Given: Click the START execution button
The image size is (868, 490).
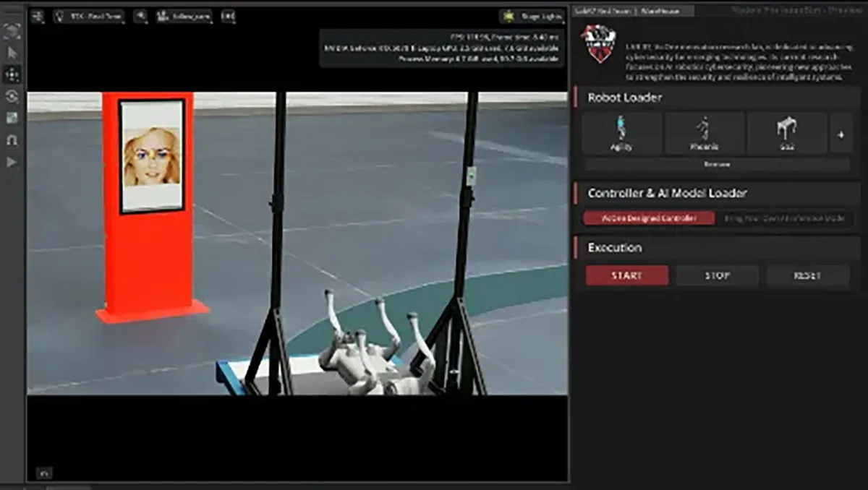Looking at the screenshot, I should [626, 275].
